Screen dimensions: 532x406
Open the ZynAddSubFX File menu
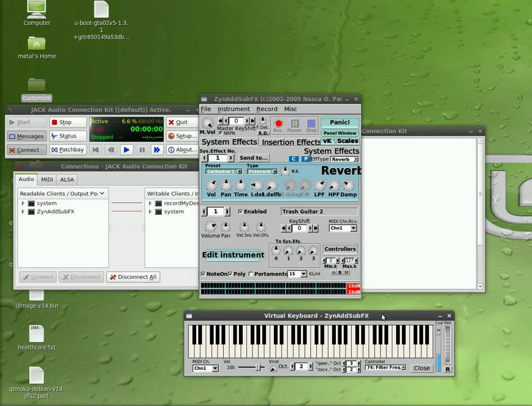pos(206,109)
